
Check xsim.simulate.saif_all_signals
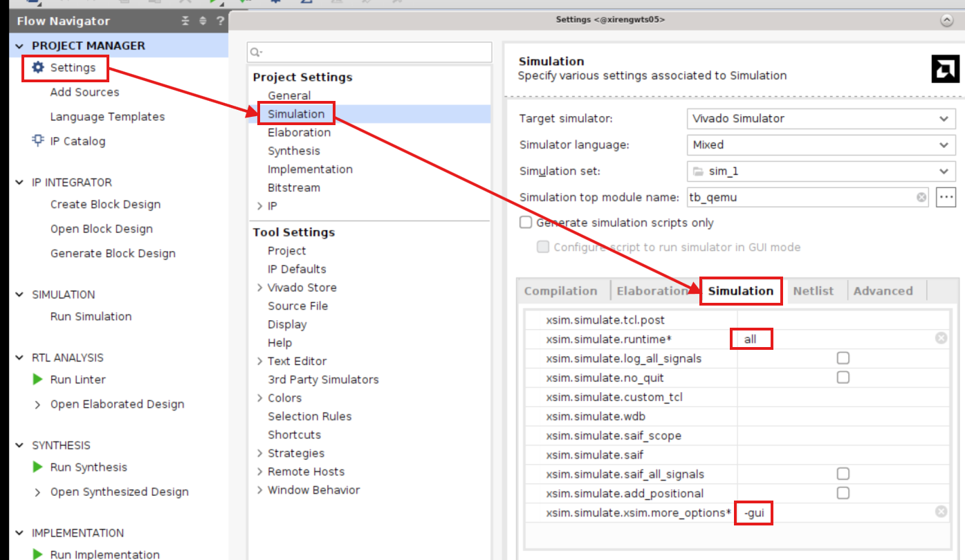[x=843, y=474]
